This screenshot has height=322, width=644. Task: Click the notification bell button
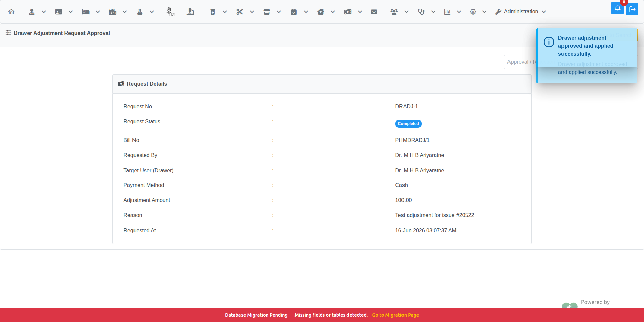coord(618,8)
